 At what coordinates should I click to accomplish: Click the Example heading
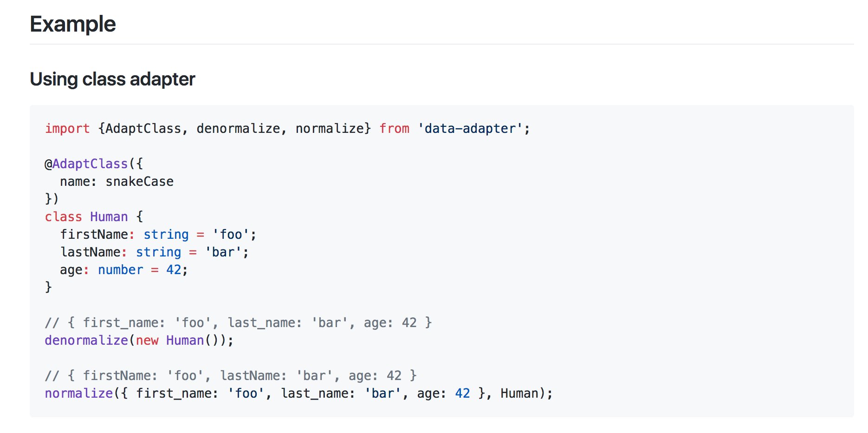pos(73,24)
